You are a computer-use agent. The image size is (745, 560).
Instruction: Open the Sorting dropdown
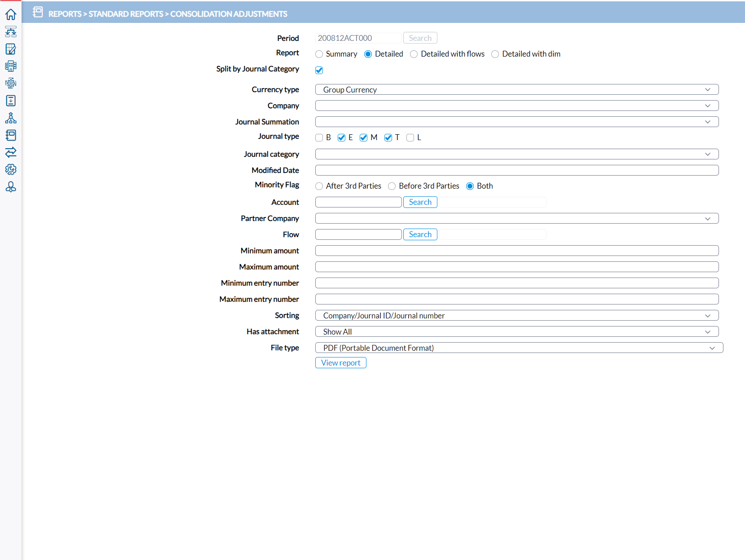coord(517,315)
